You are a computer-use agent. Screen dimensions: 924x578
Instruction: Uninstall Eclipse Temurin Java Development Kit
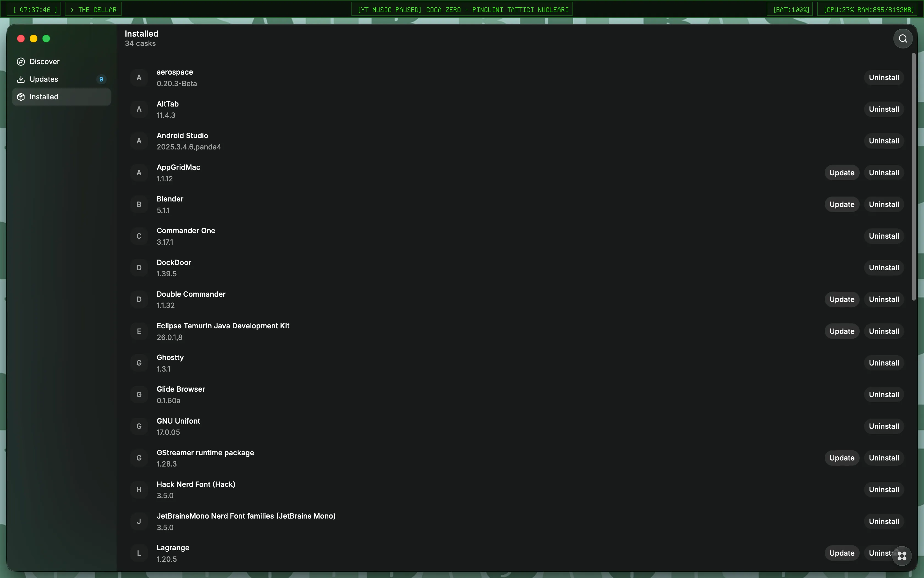tap(884, 331)
